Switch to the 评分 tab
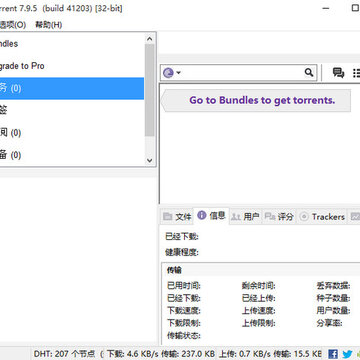Screen dimensions: 360x360 tap(279, 217)
